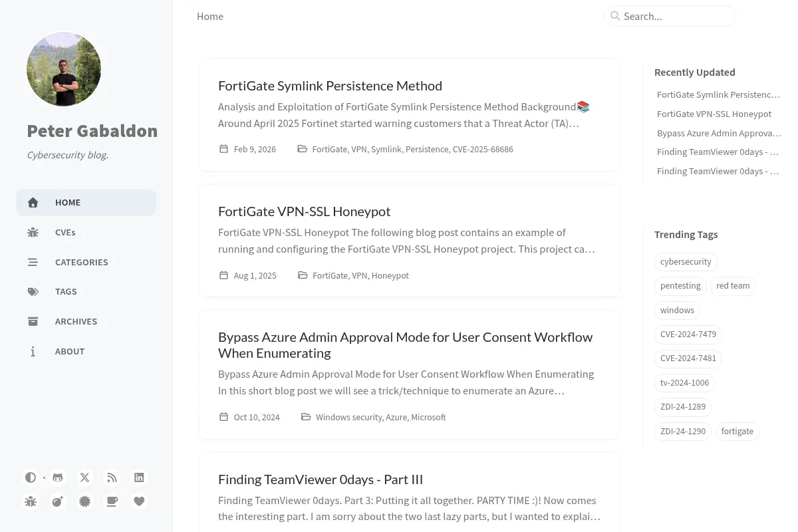
Task: Go to the Categories sidebar page
Action: tap(86, 262)
